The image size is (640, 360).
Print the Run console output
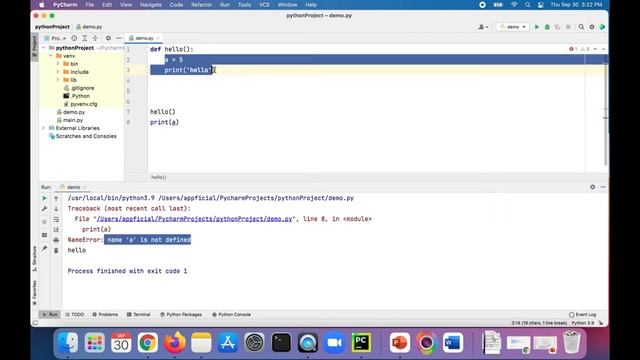click(56, 240)
